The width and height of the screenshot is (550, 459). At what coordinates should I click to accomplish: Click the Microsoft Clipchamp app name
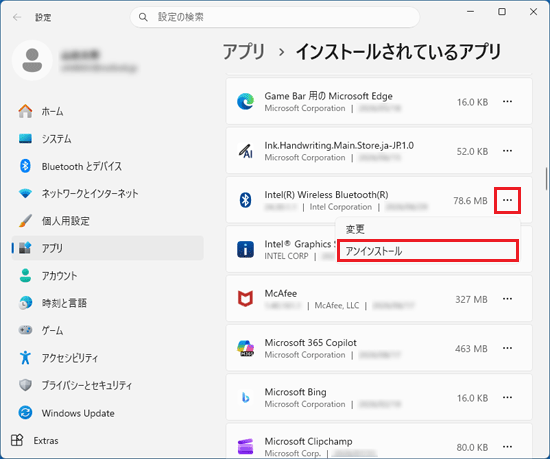click(x=308, y=441)
